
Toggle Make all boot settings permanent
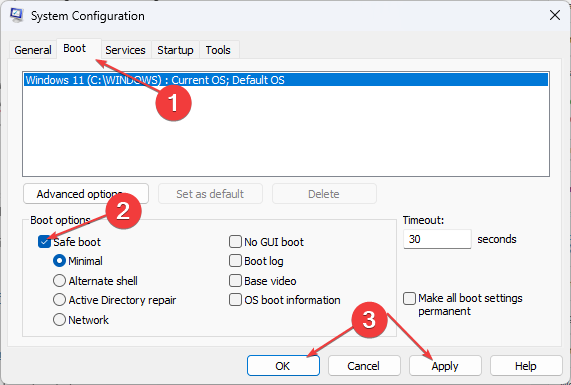click(x=409, y=298)
